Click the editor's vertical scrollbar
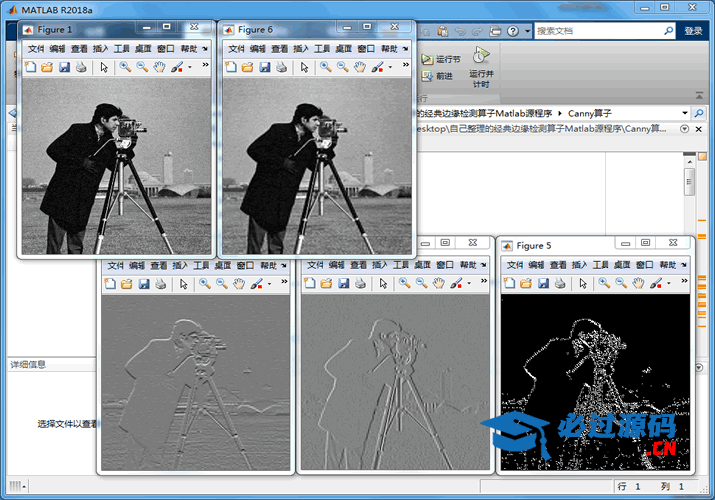 [689, 183]
